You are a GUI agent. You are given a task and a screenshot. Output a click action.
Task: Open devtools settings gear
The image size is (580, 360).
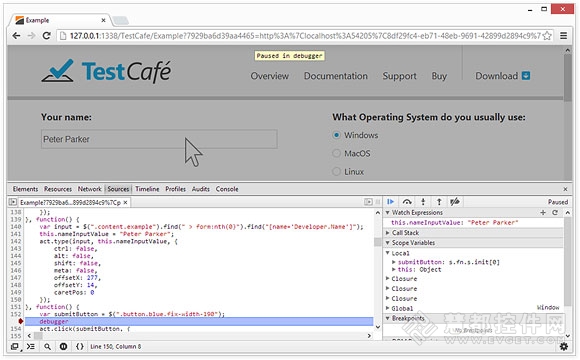click(563, 347)
